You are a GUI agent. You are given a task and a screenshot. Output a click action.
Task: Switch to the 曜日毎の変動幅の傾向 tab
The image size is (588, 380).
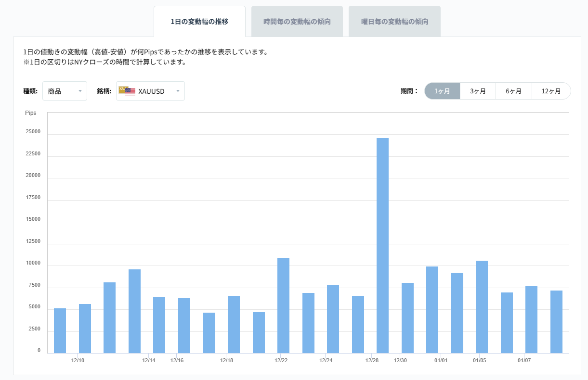click(x=394, y=21)
